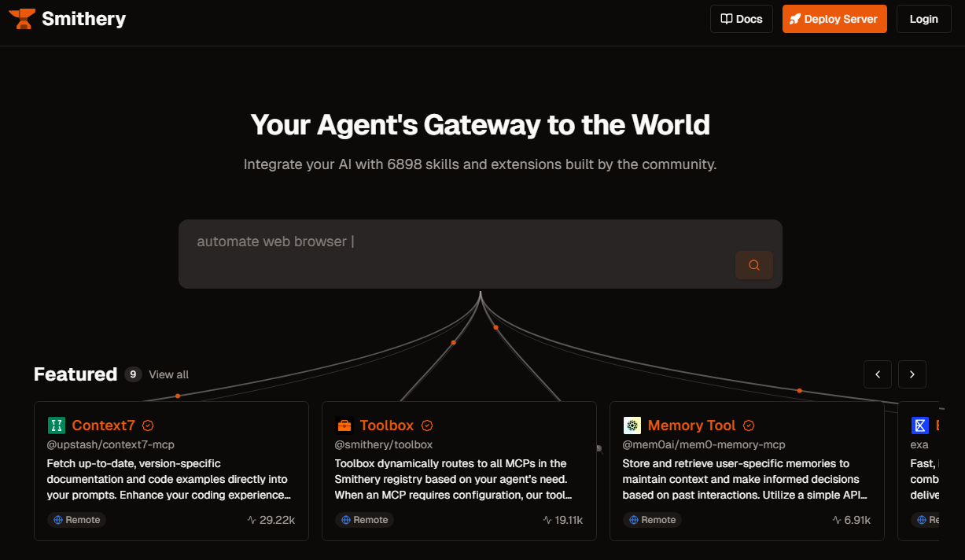Image resolution: width=965 pixels, height=560 pixels.
Task: Go to previous featured carousel page
Action: 878,374
